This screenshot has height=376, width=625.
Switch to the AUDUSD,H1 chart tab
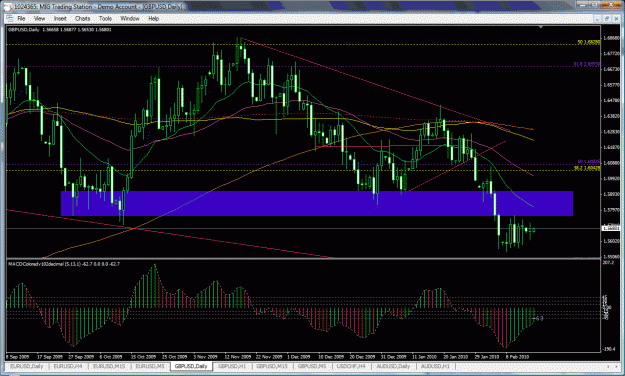point(435,366)
